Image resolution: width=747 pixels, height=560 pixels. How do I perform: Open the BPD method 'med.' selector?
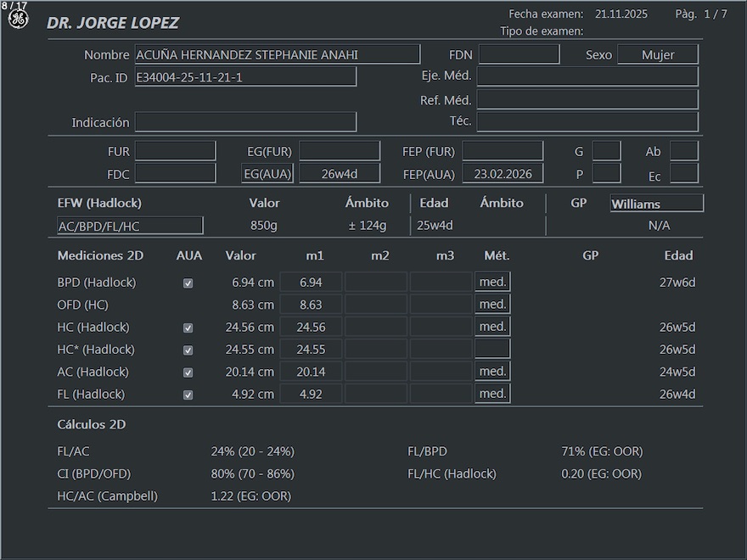click(492, 282)
